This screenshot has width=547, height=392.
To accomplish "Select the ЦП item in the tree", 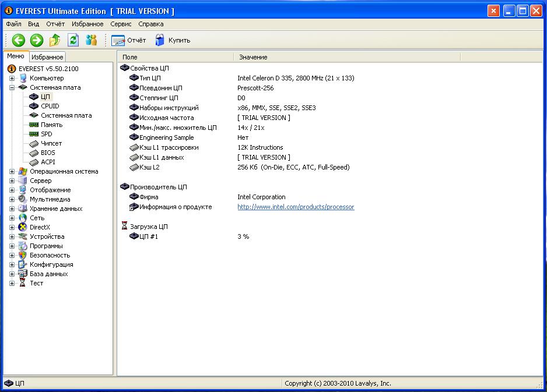I will [45, 97].
